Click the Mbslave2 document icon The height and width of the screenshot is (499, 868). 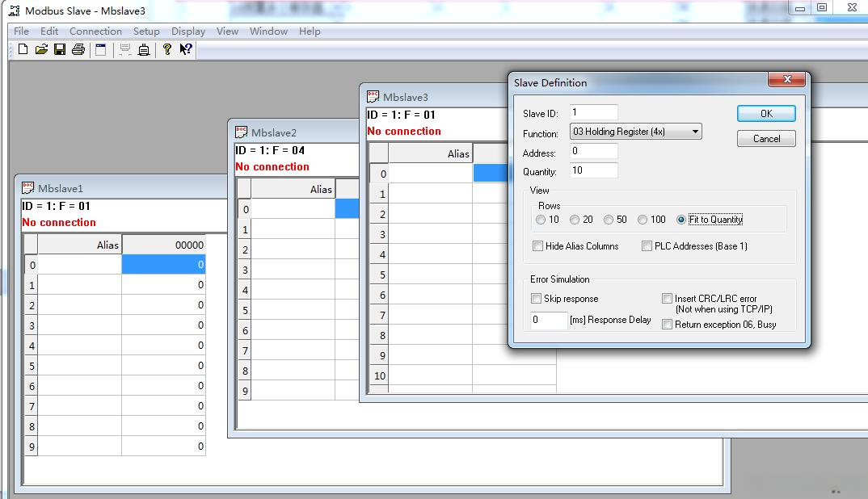[242, 132]
